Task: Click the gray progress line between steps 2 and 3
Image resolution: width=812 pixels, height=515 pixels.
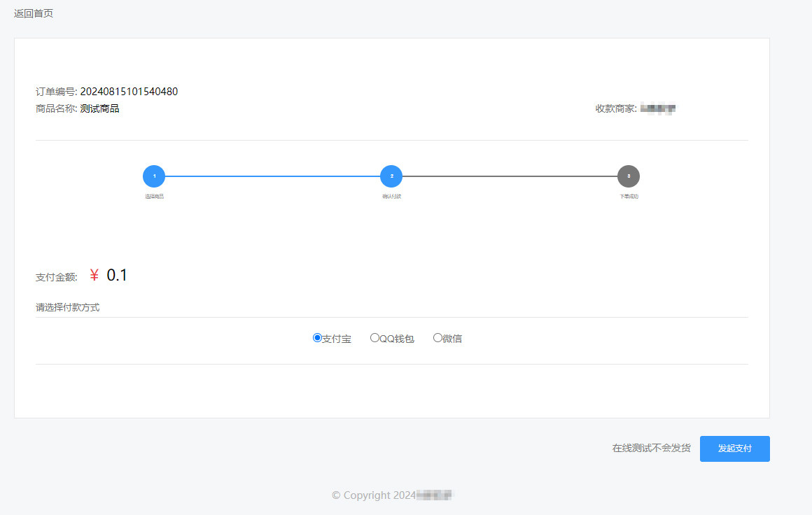Action: pyautogui.click(x=510, y=176)
